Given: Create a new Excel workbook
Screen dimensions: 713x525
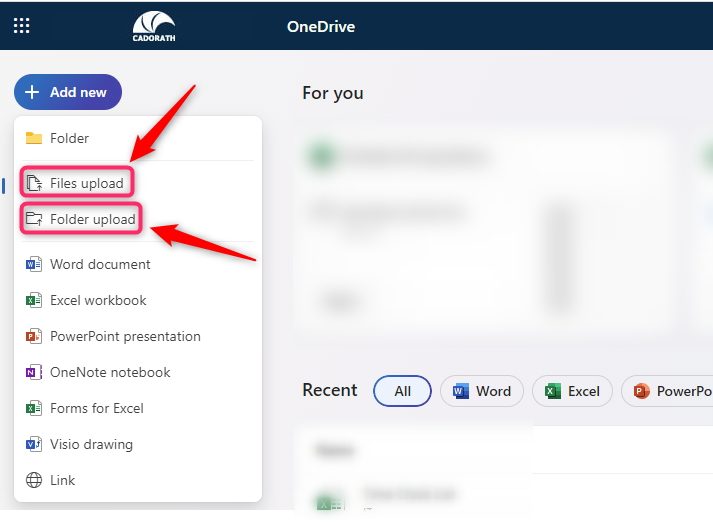Looking at the screenshot, I should pyautogui.click(x=138, y=300).
